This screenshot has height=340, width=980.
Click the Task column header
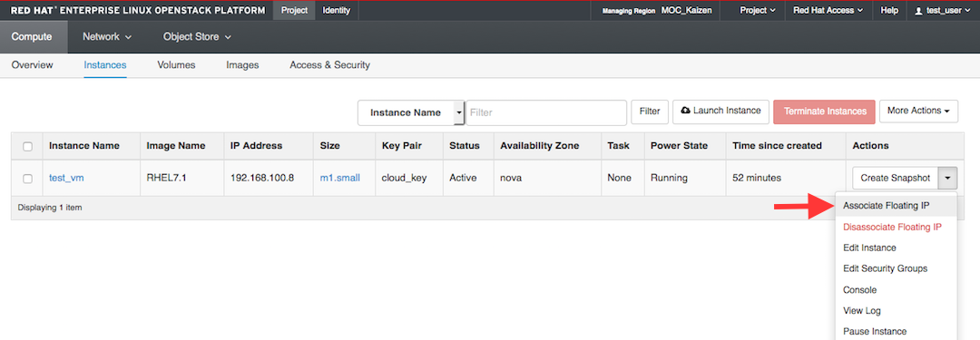click(x=618, y=146)
